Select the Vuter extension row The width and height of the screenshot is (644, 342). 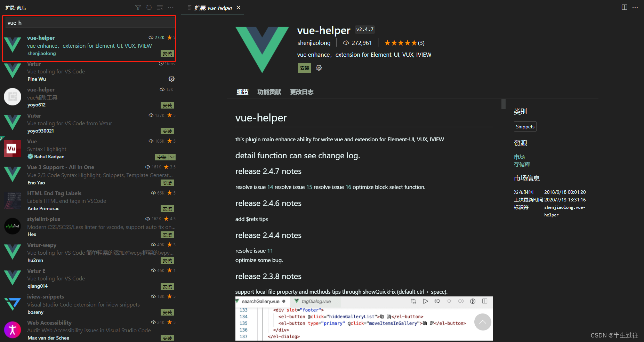coord(89,124)
